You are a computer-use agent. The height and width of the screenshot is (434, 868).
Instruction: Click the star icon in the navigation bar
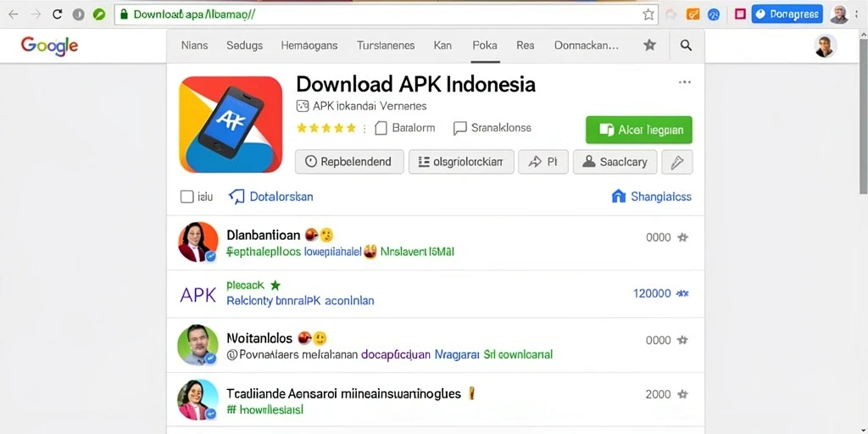[649, 46]
